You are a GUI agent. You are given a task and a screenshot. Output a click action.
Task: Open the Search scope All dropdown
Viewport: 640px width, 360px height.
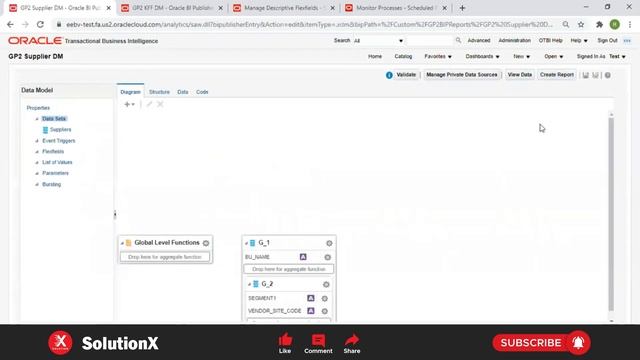pyautogui.click(x=378, y=41)
